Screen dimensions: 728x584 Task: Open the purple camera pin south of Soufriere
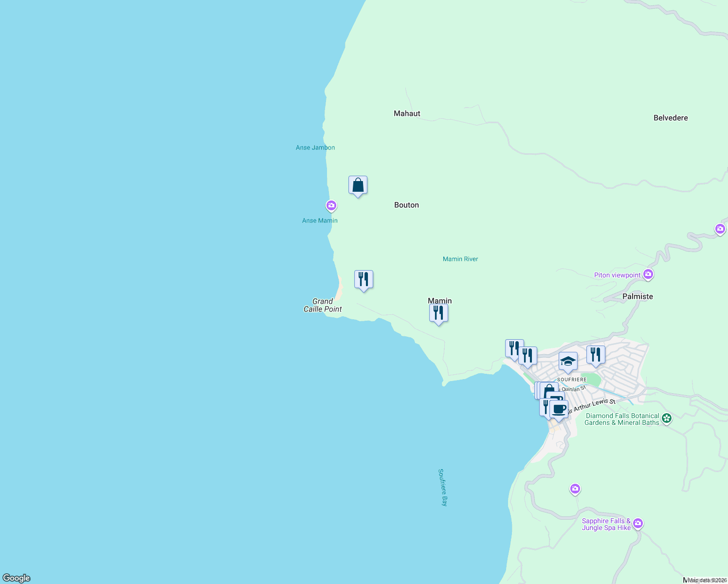coord(575,489)
